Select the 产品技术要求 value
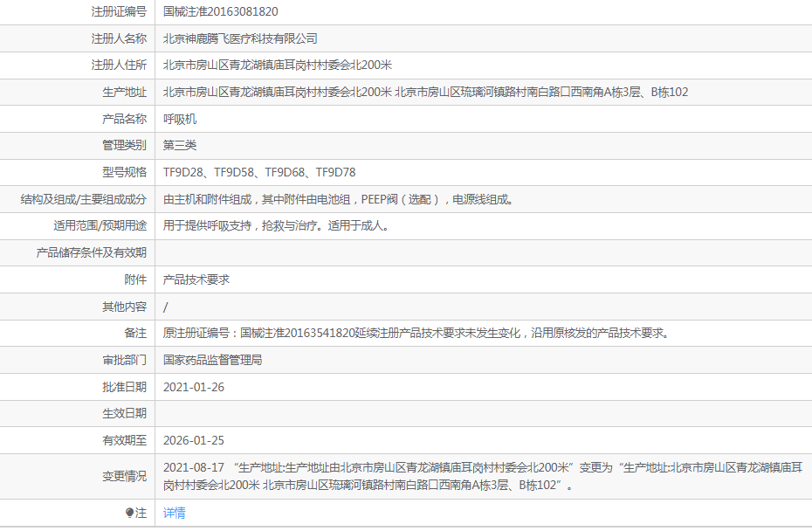 click(x=196, y=279)
